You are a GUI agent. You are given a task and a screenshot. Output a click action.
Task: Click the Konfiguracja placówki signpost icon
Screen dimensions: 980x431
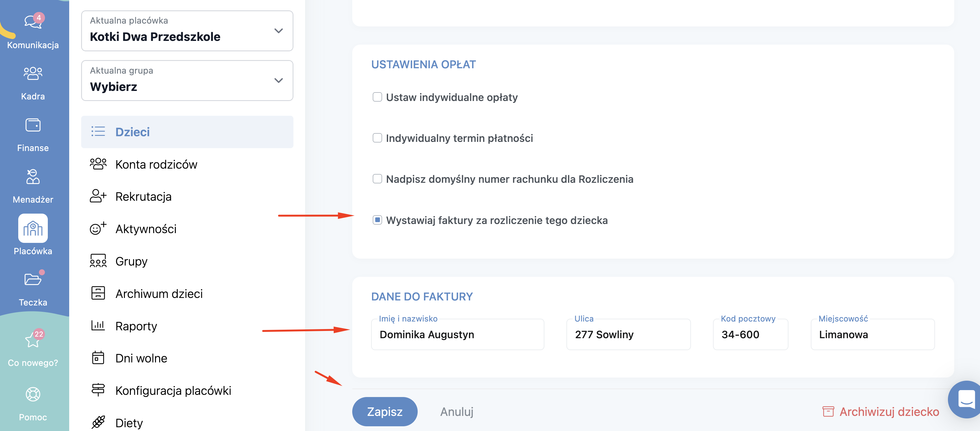pos(98,390)
